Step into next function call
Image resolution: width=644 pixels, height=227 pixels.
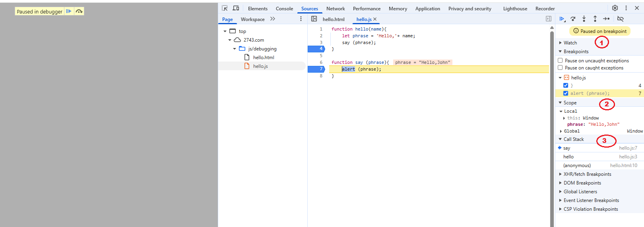pos(584,19)
